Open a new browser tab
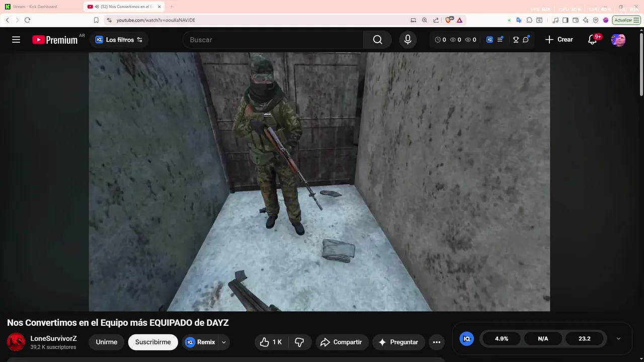Screen dimensions: 644x362 click(171, 7)
